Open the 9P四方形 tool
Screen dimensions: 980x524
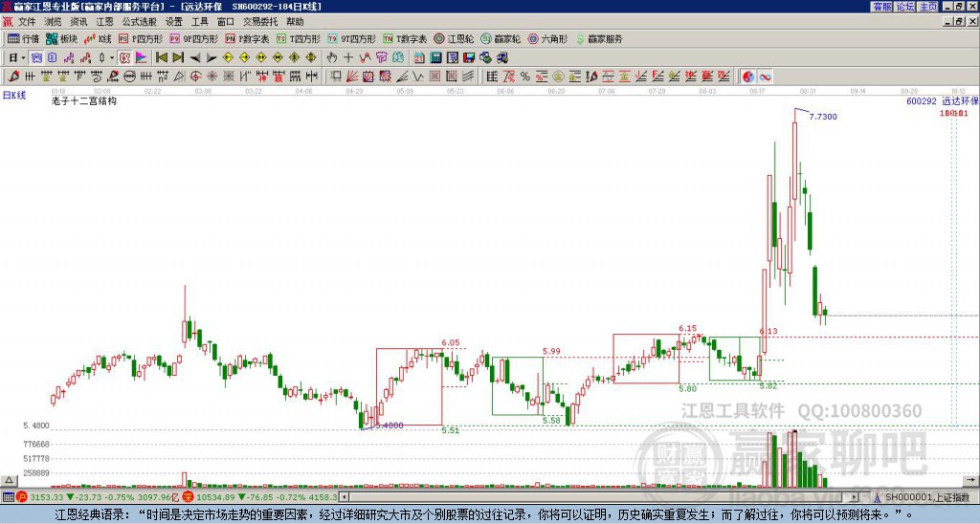pyautogui.click(x=194, y=38)
